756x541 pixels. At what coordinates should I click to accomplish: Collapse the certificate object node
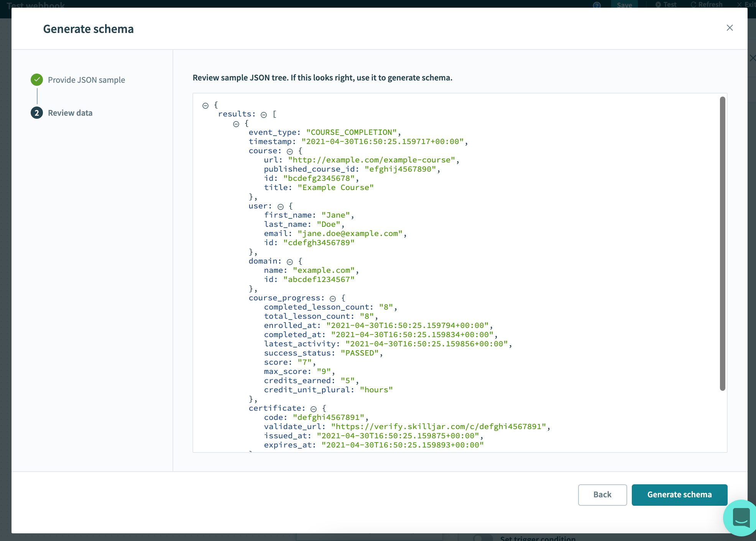click(x=314, y=409)
